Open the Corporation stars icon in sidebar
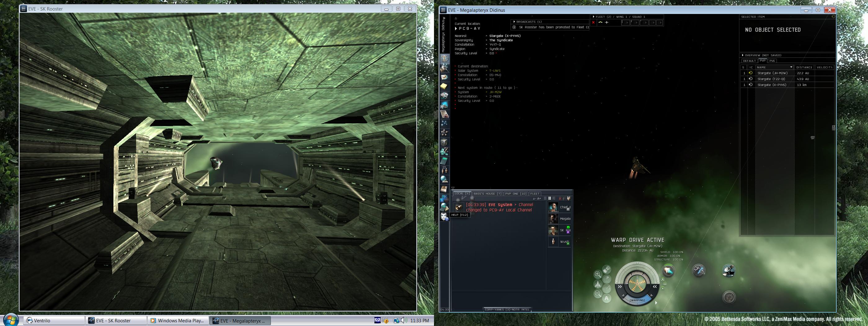Viewport: 868px width, 326px height. point(445,133)
